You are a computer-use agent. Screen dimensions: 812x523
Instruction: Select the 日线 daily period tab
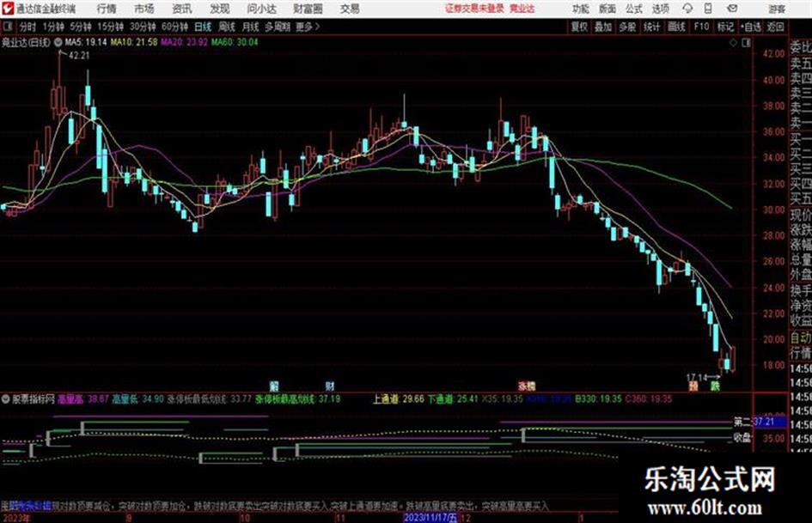click(203, 27)
